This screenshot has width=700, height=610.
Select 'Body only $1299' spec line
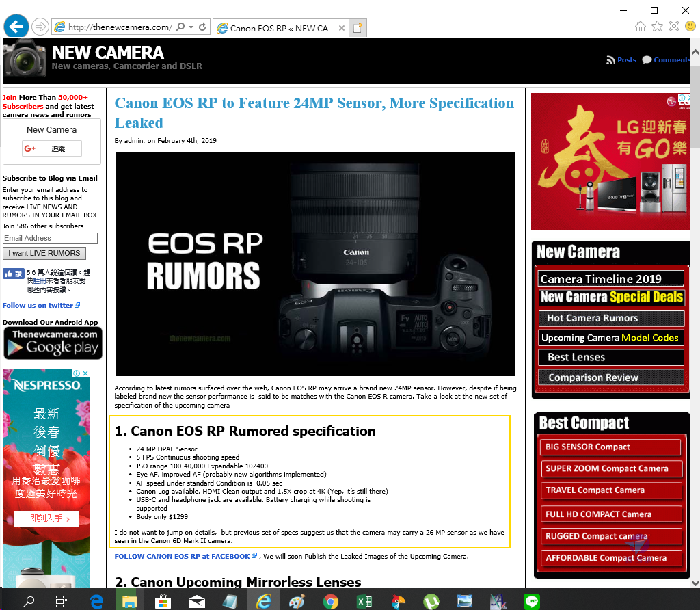coord(162,517)
